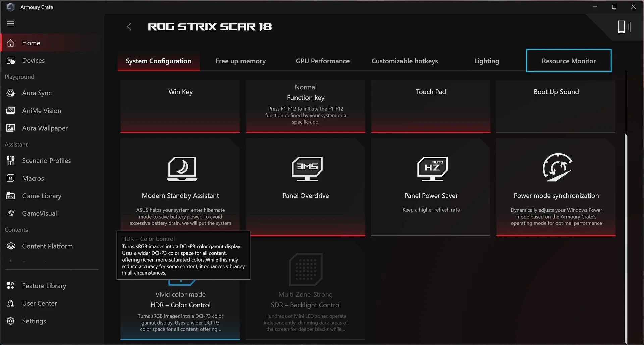Open Scenario Profiles under Assistant
Image resolution: width=644 pixels, height=345 pixels.
pos(46,160)
